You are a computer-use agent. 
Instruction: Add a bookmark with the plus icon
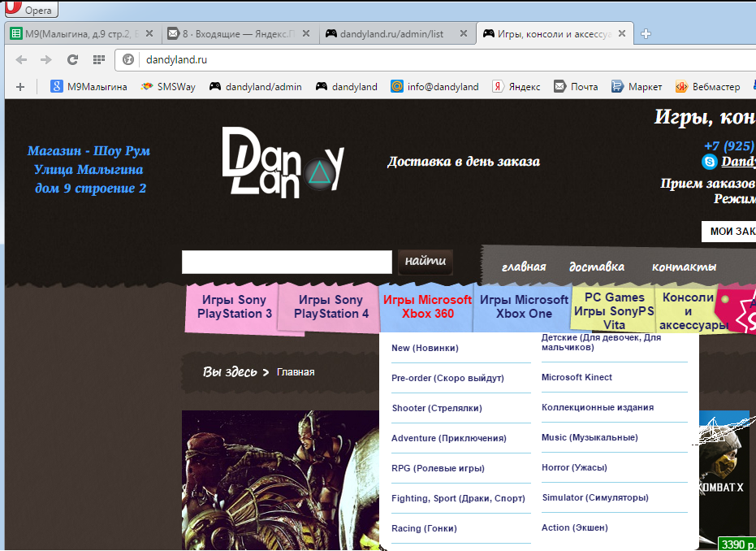coord(19,87)
